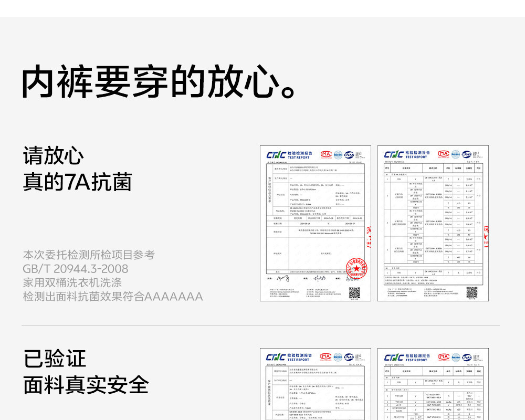Image resolution: width=525 pixels, height=420 pixels.
Task: Click the QR code on the second 7A report page
Action: click(472, 292)
